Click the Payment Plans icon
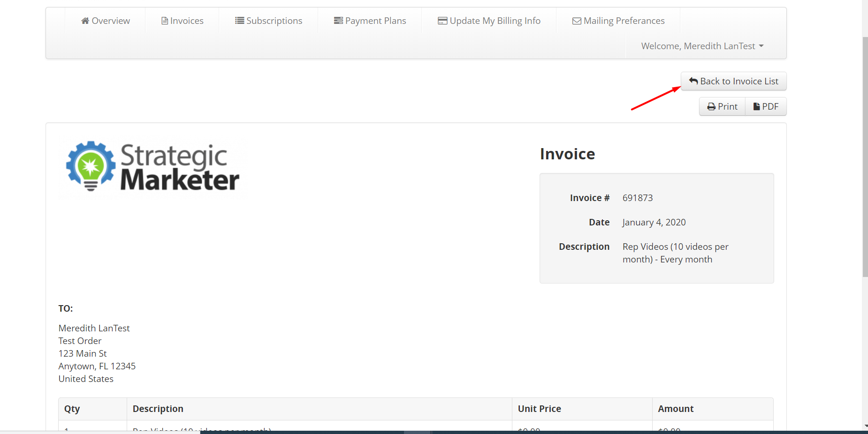Screen dimensions: 868x434 [x=338, y=21]
